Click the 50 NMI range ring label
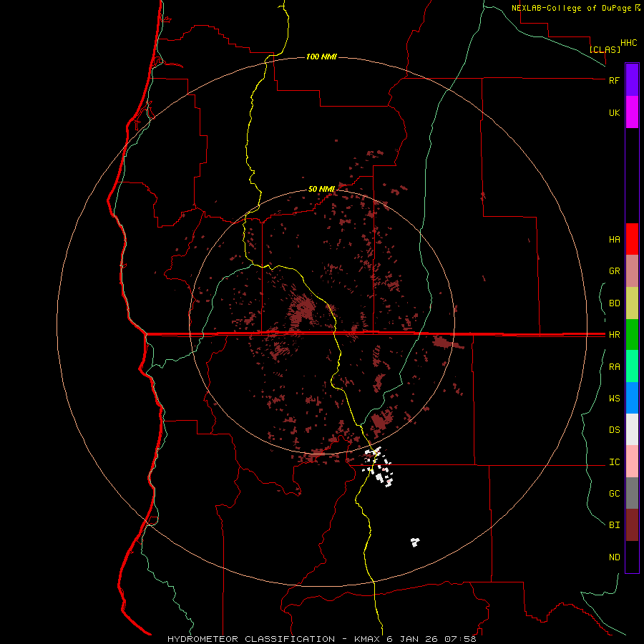 coord(321,189)
